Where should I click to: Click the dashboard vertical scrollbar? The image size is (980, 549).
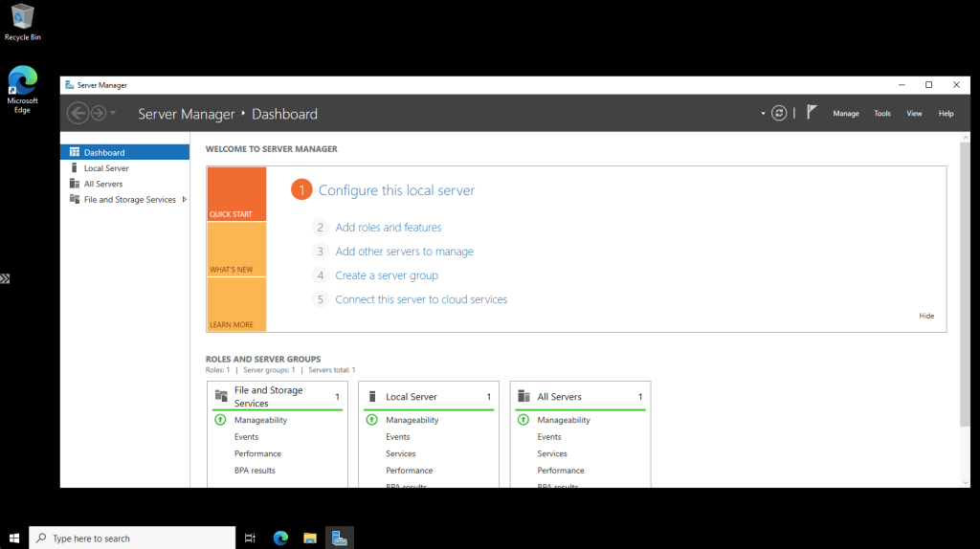(x=965, y=284)
